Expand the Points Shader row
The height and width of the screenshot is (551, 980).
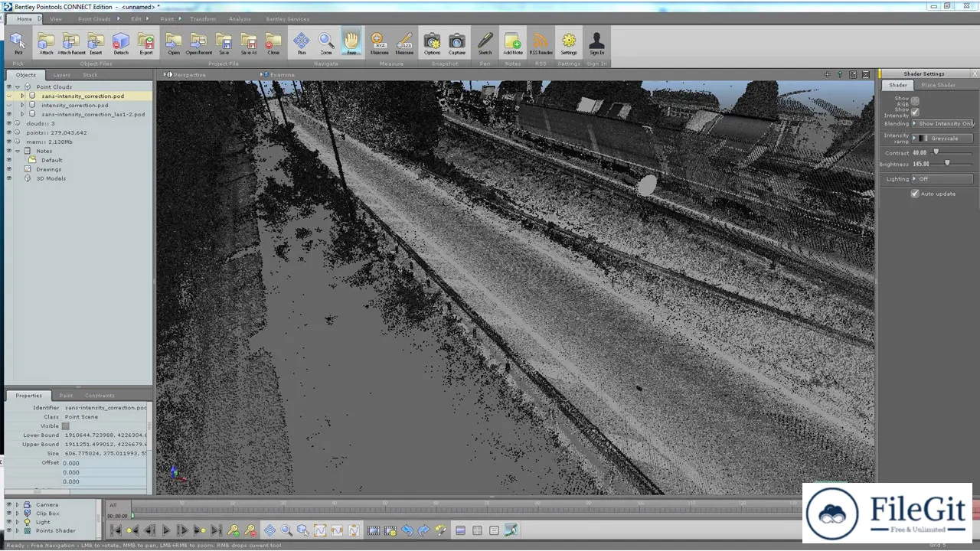click(17, 530)
